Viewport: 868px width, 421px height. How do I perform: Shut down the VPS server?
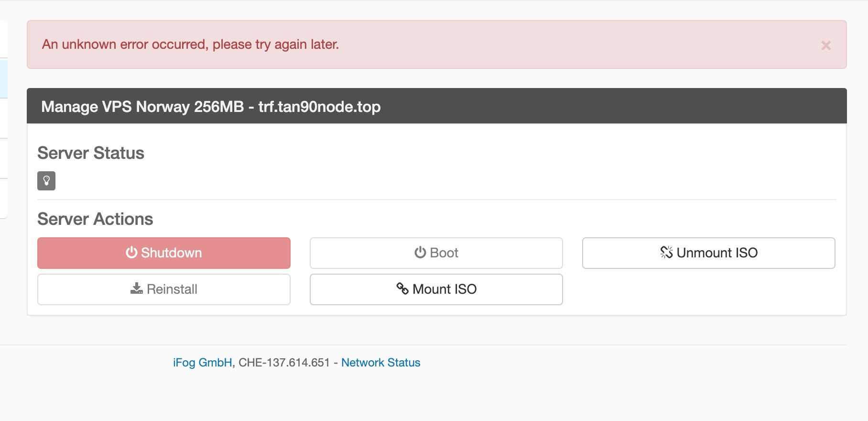(x=164, y=253)
